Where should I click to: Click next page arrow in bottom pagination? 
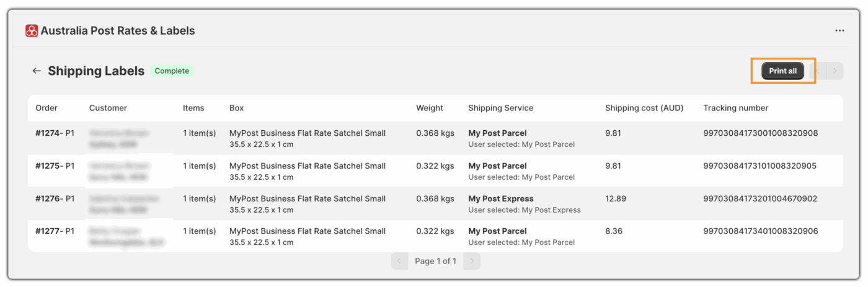(472, 261)
